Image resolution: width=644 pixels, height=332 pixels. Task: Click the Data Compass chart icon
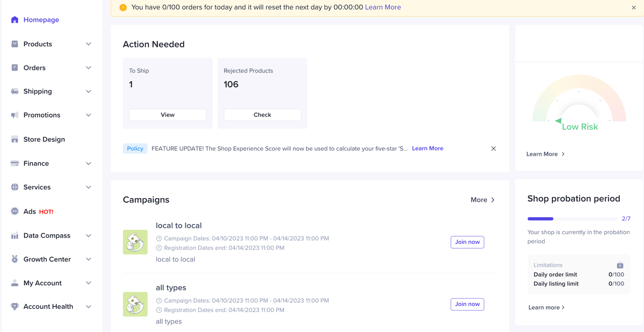pyautogui.click(x=15, y=235)
